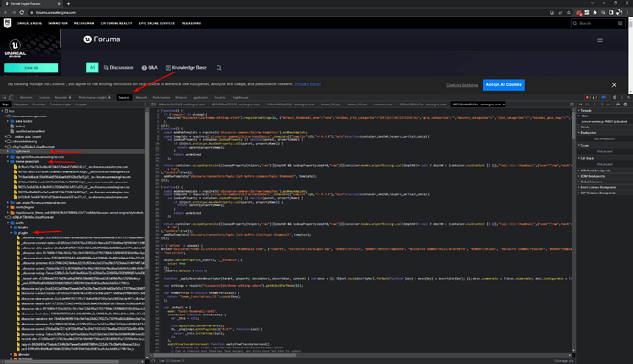The image size is (633, 364).
Task: Open the Lighthouse DevTools tab
Action: tap(240, 98)
